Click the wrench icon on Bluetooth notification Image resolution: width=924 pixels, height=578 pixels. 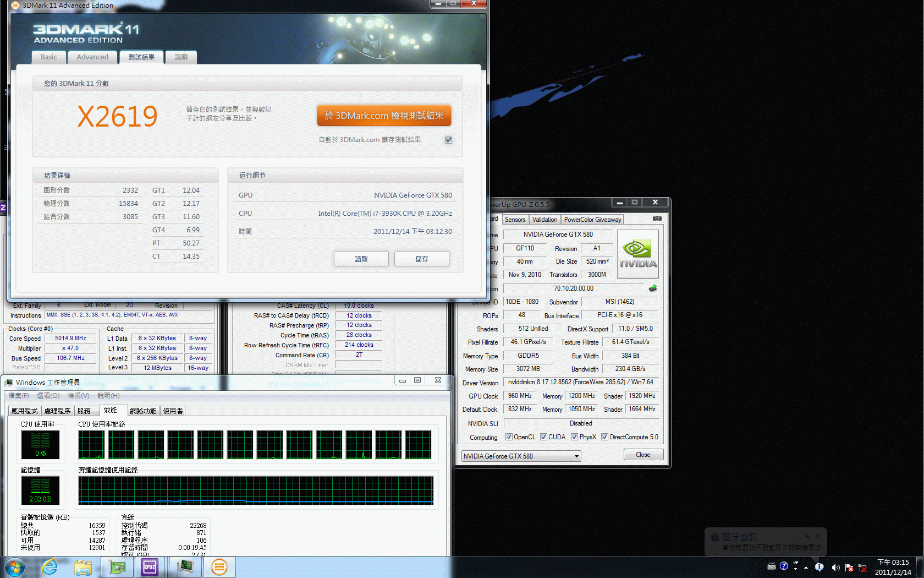[x=807, y=536]
